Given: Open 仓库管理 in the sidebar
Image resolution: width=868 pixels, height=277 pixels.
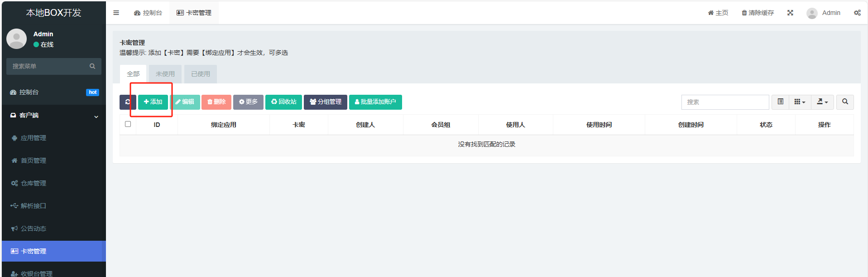Looking at the screenshot, I should 54,183.
